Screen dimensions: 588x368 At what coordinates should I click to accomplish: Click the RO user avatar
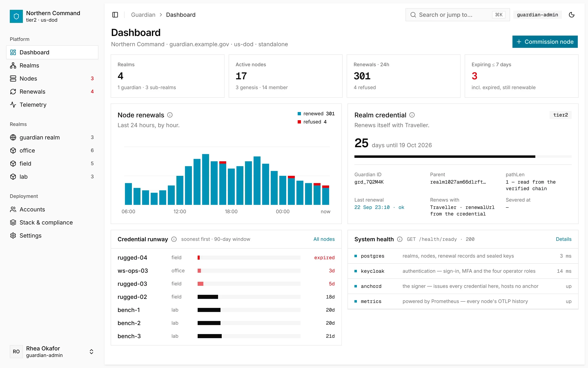[x=16, y=352]
